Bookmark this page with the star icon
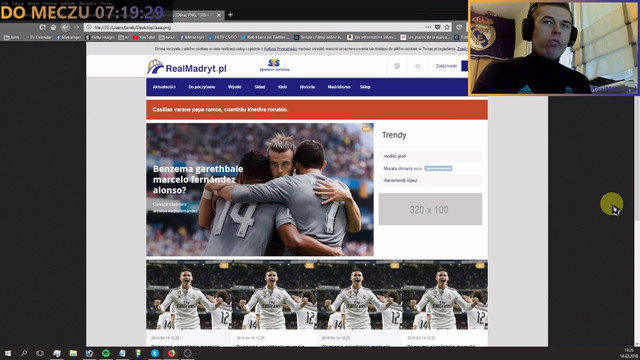Viewport: 640px width, 360px height. point(447,27)
